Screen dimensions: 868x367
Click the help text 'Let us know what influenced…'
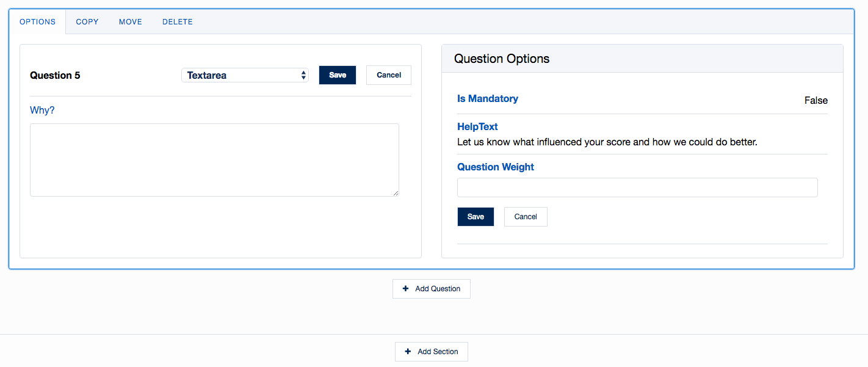click(607, 142)
